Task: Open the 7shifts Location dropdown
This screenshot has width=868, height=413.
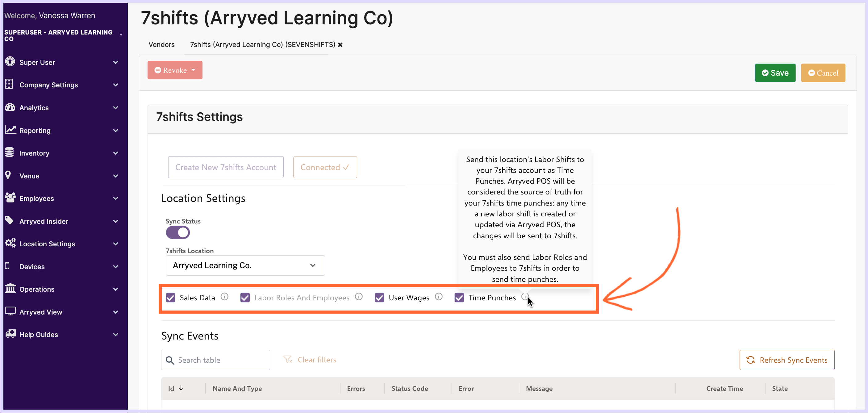Action: tap(245, 265)
